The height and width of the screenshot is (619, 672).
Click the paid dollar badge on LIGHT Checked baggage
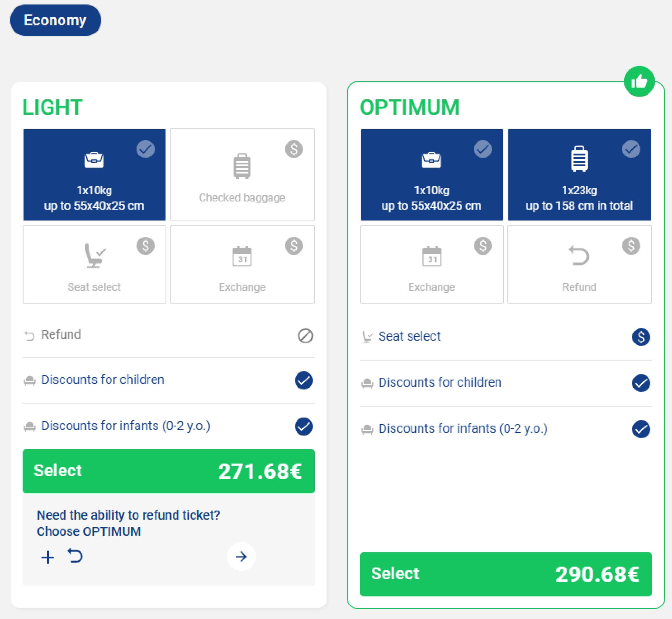[x=294, y=149]
